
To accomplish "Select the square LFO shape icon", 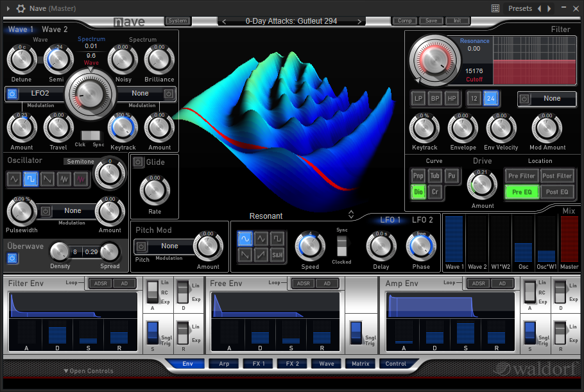I will [x=277, y=239].
